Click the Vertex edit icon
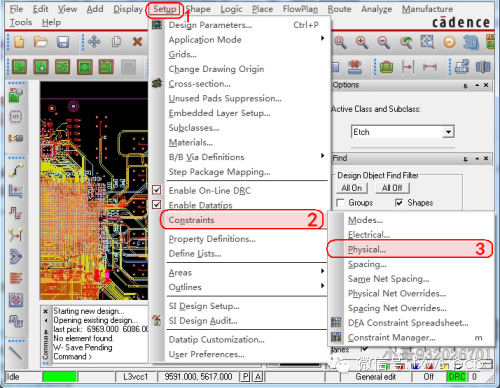The width and height of the screenshot is (500, 388). point(16,235)
